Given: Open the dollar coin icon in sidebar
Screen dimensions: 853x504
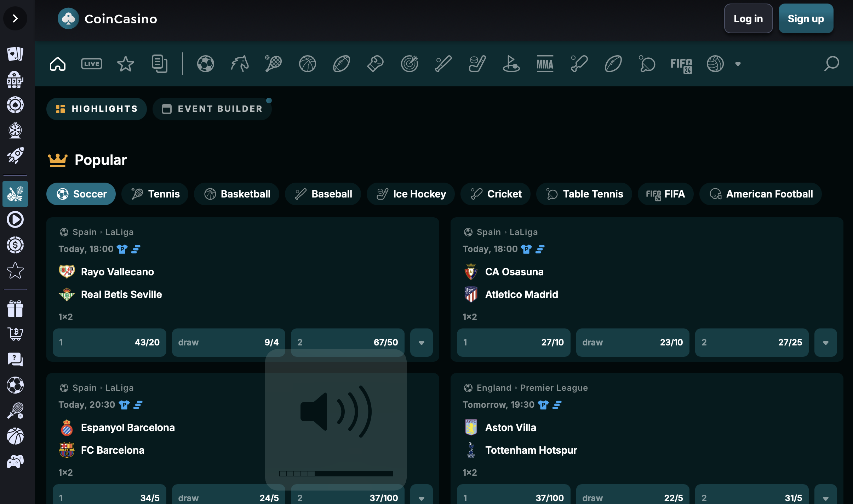Looking at the screenshot, I should 15,245.
